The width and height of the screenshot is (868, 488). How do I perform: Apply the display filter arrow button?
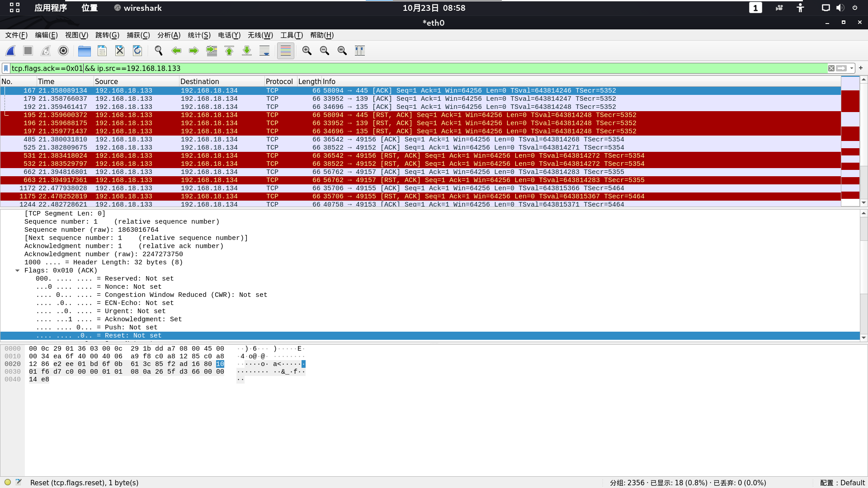click(x=841, y=68)
